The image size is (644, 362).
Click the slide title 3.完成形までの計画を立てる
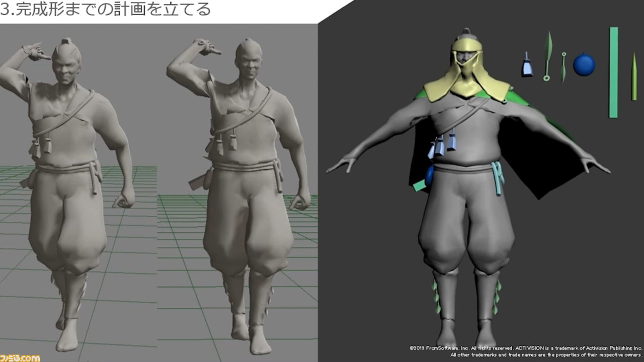(x=105, y=10)
